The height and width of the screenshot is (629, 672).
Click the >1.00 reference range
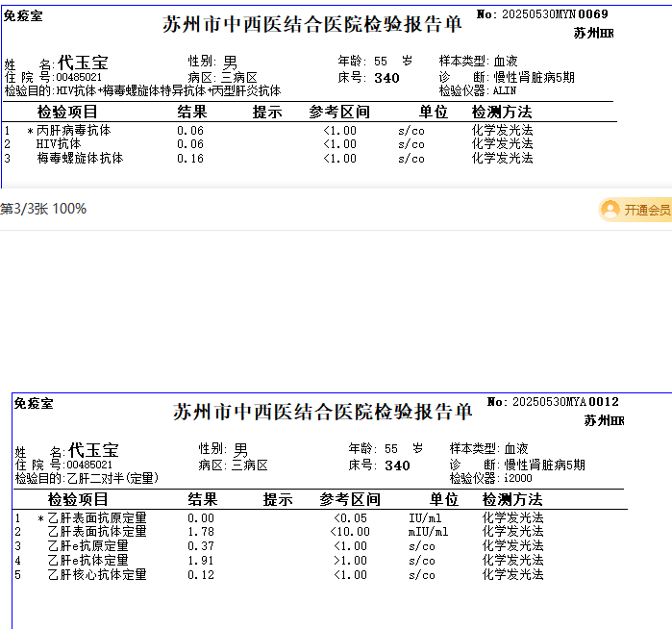coord(350,561)
